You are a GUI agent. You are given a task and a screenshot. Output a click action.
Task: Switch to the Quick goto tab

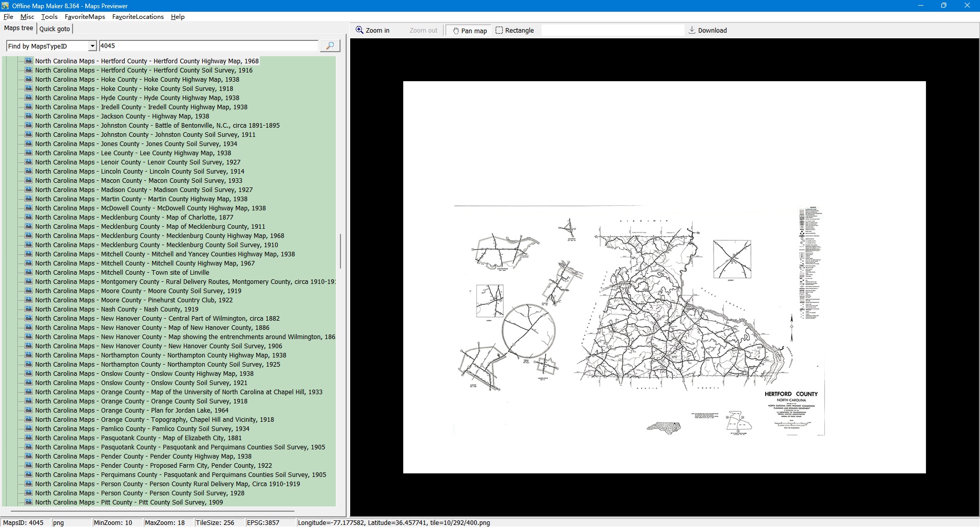point(55,29)
